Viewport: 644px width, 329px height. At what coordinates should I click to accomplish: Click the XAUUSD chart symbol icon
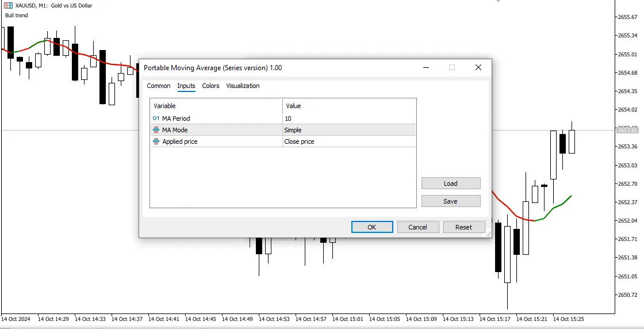point(8,6)
